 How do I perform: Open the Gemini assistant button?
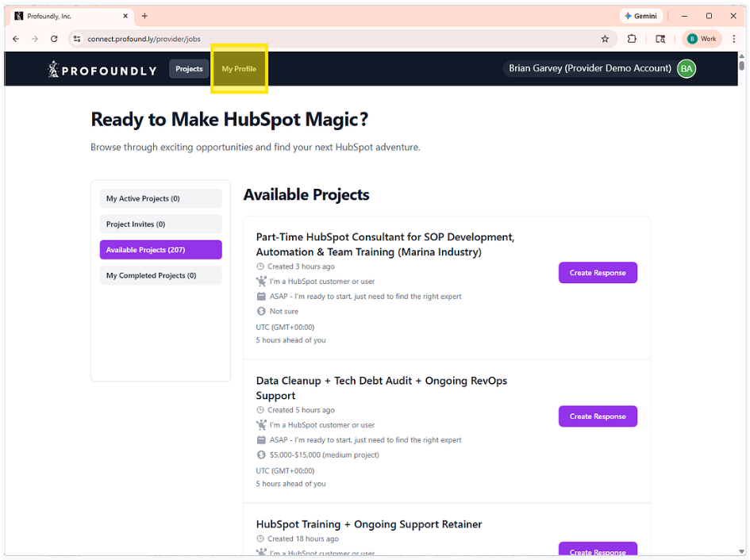click(640, 16)
